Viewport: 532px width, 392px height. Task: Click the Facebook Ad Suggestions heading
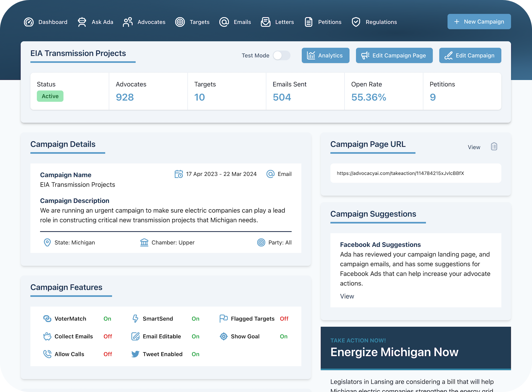point(381,245)
